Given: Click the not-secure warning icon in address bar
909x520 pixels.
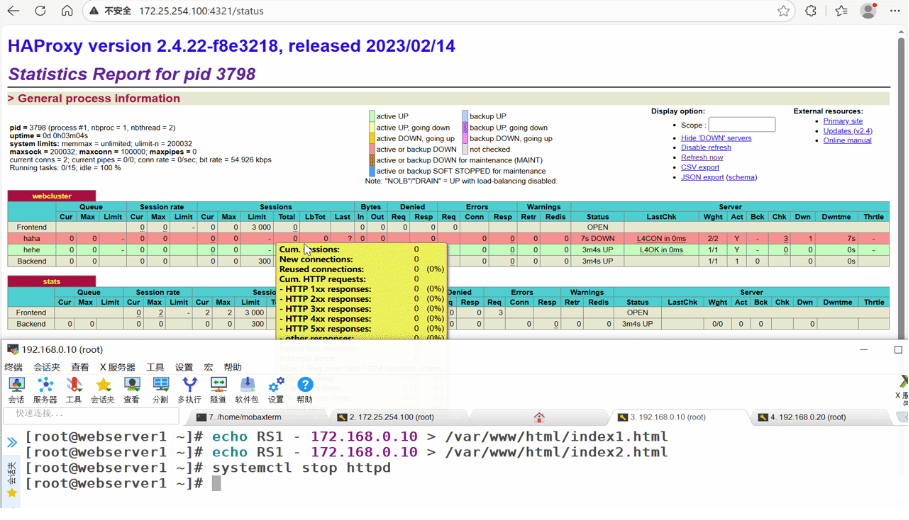Looking at the screenshot, I should [94, 11].
